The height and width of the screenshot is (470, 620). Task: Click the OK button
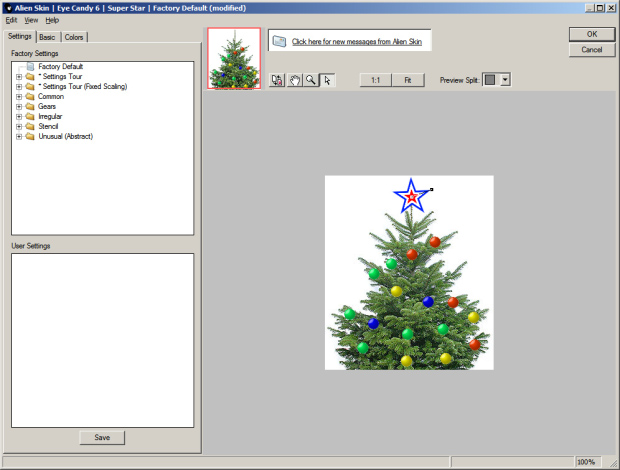[592, 34]
